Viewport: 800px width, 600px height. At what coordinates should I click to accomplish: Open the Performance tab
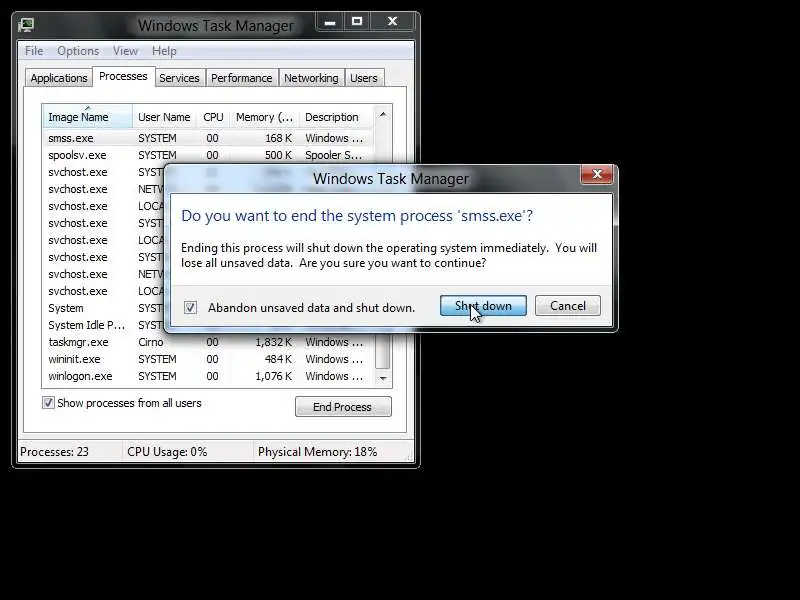point(242,78)
